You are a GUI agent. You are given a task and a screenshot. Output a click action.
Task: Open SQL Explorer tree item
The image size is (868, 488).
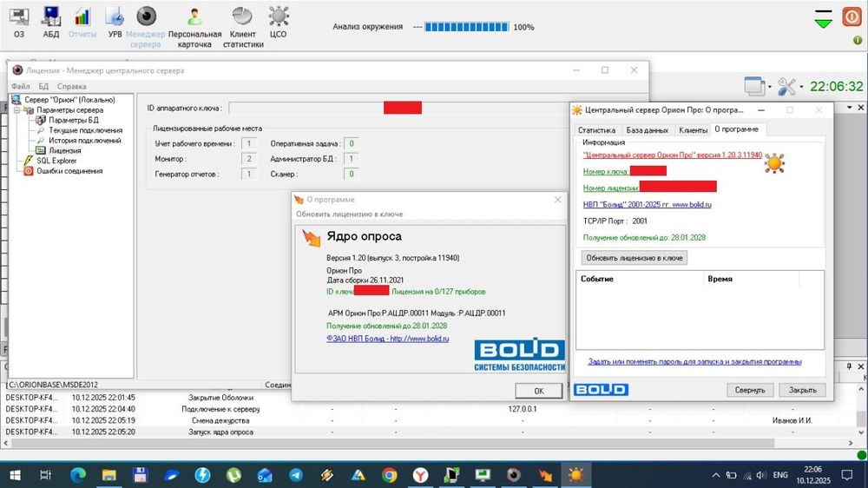pyautogui.click(x=56, y=161)
